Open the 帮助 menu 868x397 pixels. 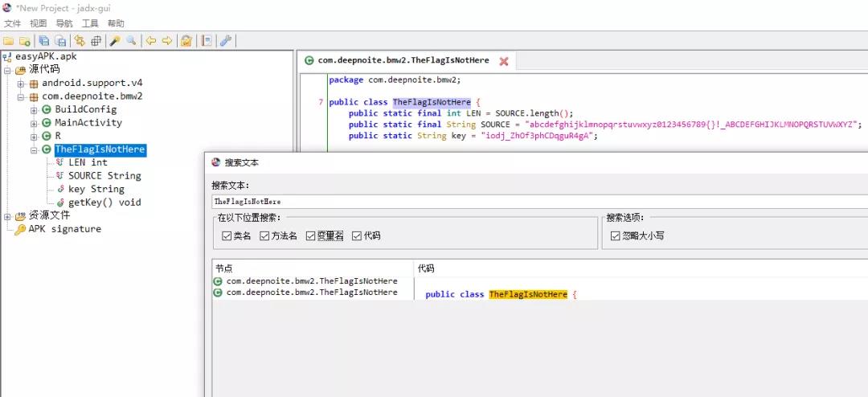[116, 23]
